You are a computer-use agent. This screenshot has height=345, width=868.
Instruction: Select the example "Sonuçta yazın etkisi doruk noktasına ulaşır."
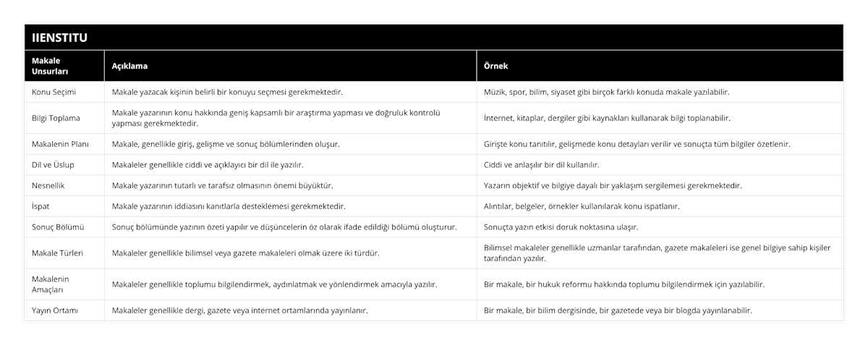[561, 226]
